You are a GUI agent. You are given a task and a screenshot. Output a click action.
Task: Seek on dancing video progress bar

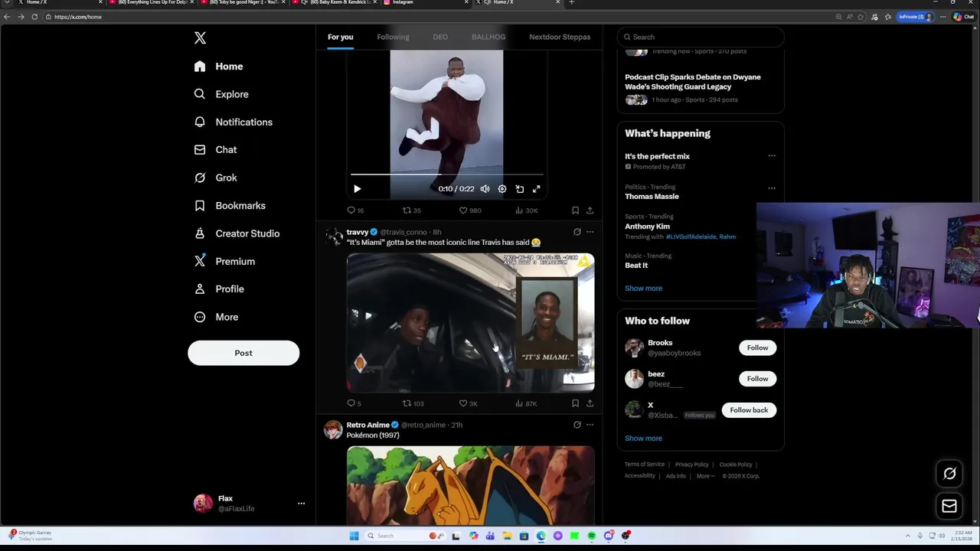[x=447, y=175]
